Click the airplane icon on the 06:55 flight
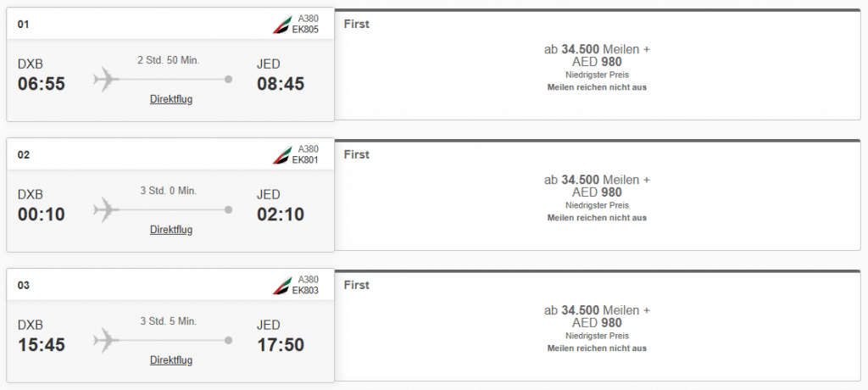Screen dimensions: 868x390 coord(107,80)
